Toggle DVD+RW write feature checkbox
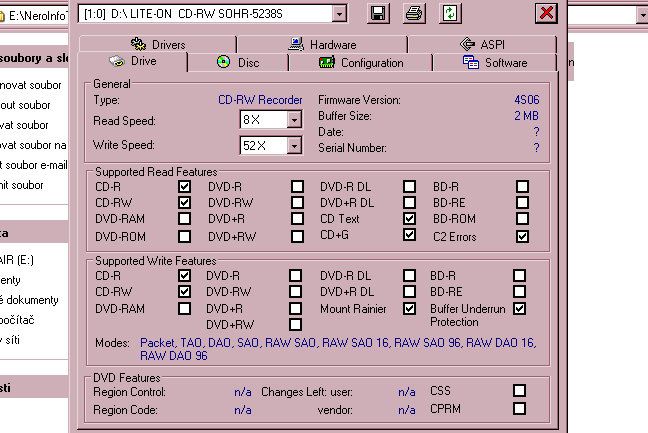 (x=295, y=324)
